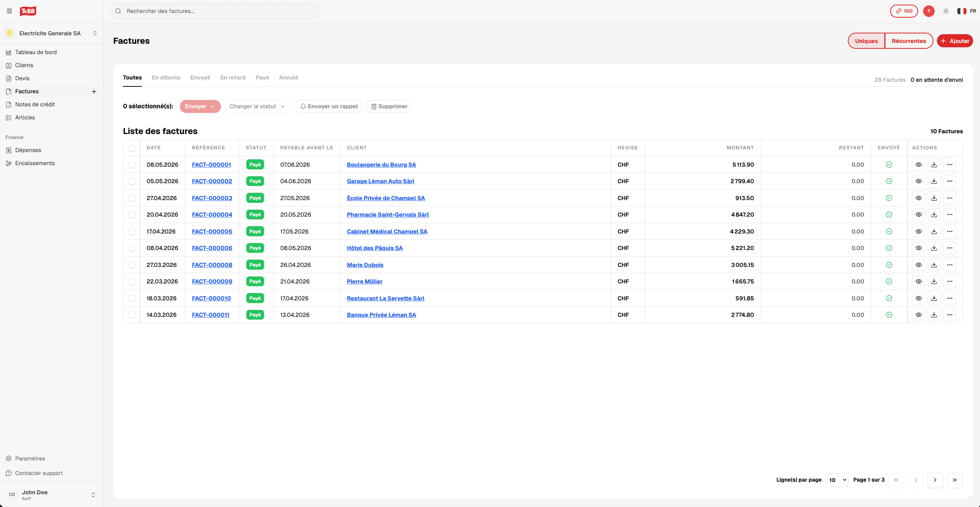The width and height of the screenshot is (980, 507).
Task: Click Supprimer button
Action: [388, 106]
